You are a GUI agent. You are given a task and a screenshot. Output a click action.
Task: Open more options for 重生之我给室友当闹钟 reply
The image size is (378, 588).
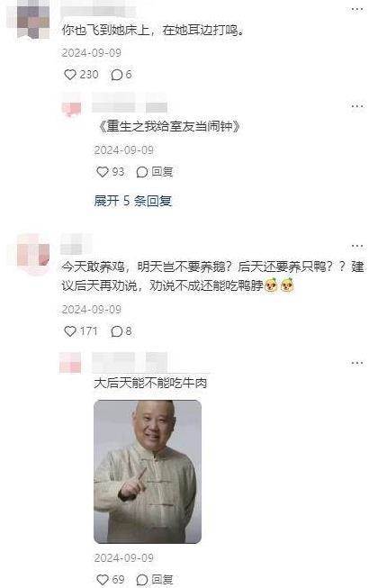click(x=357, y=106)
